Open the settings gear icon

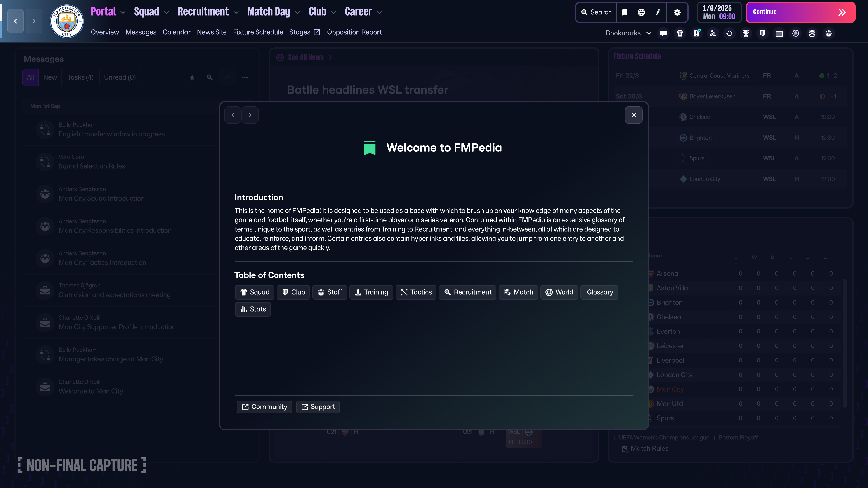click(x=677, y=12)
